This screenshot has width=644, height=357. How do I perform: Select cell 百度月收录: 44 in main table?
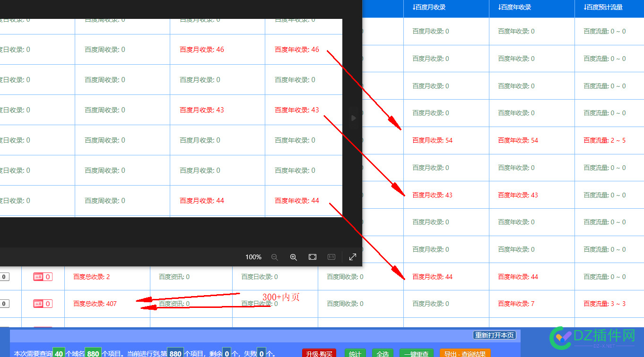point(432,277)
